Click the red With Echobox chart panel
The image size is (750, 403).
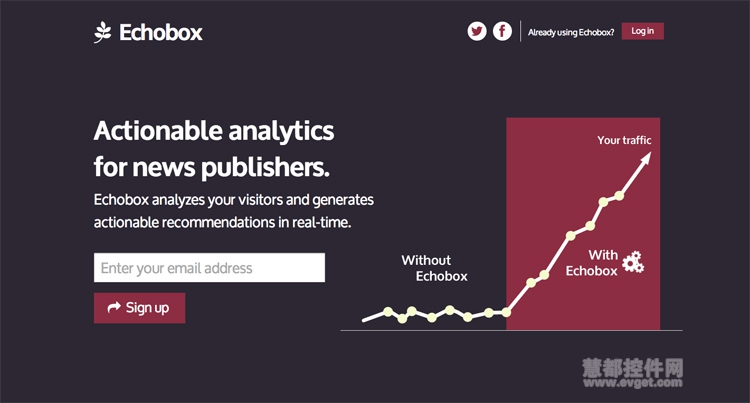coord(583,224)
